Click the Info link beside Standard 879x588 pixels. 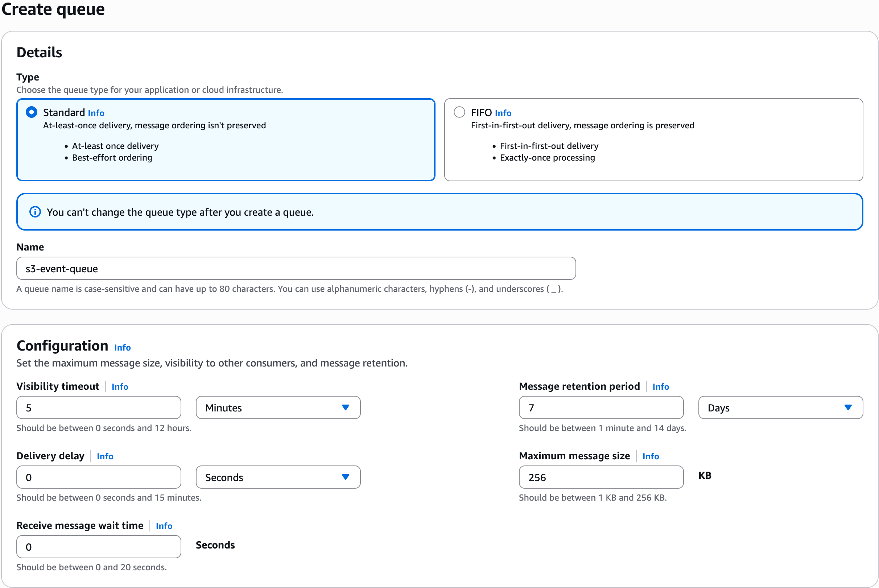click(96, 112)
